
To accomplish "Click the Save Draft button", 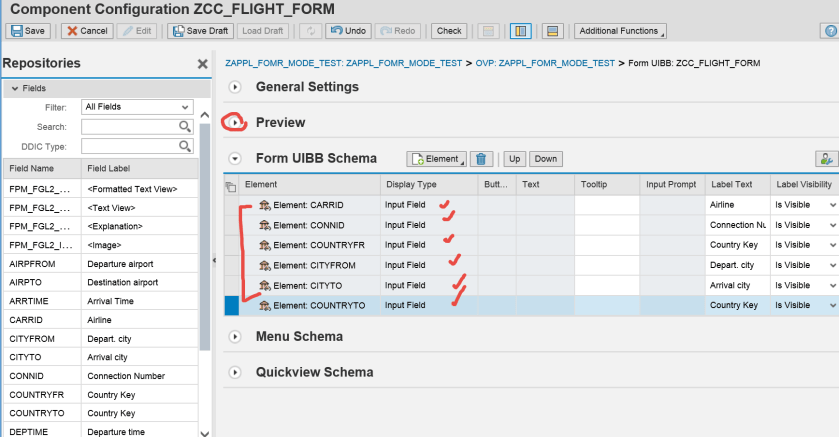I will point(201,31).
